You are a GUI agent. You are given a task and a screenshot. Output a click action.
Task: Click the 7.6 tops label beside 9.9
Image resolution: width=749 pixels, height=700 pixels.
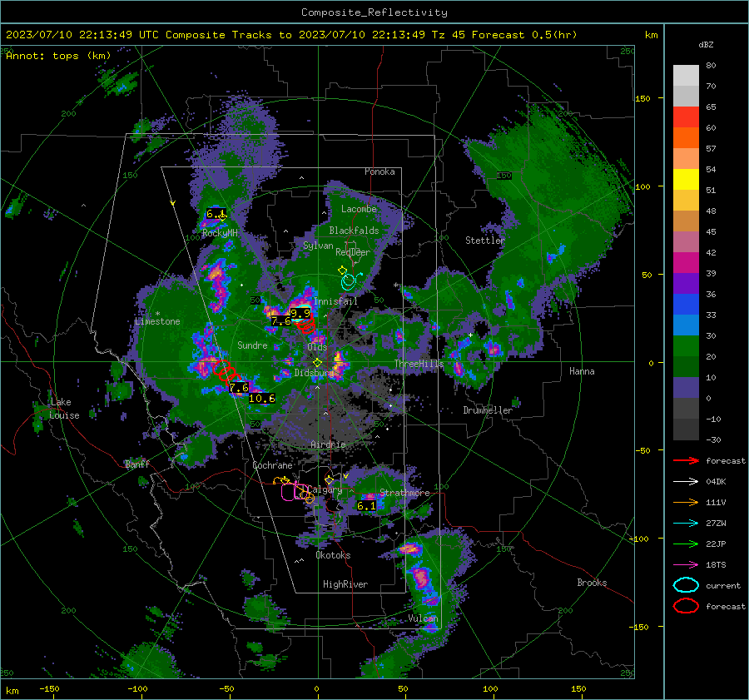point(281,321)
